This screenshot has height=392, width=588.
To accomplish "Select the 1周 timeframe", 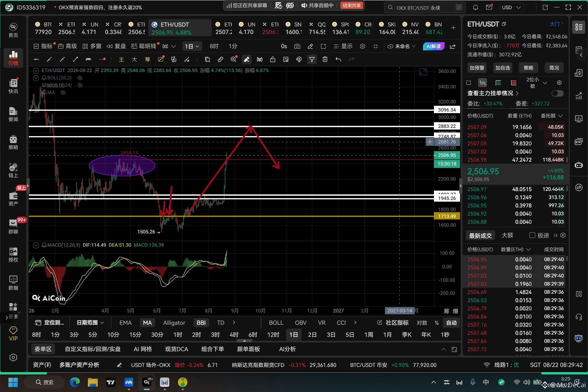I will pyautogui.click(x=369, y=335).
